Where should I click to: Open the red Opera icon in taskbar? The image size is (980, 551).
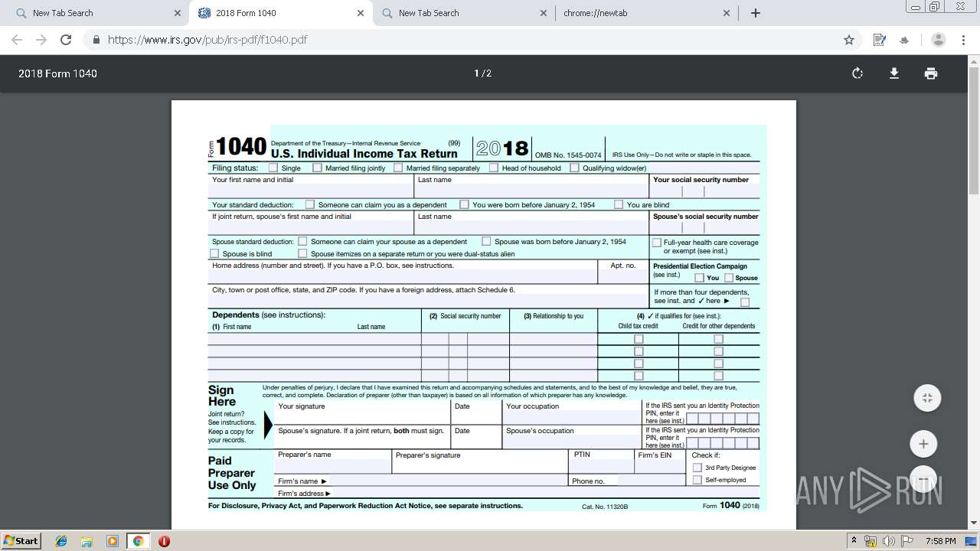(164, 541)
